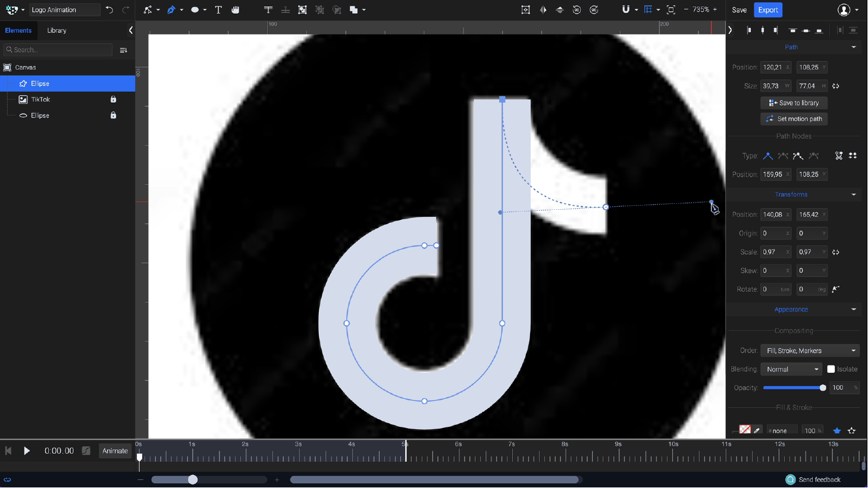Open the elements list filter options
The width and height of the screenshot is (868, 488).
tap(124, 50)
